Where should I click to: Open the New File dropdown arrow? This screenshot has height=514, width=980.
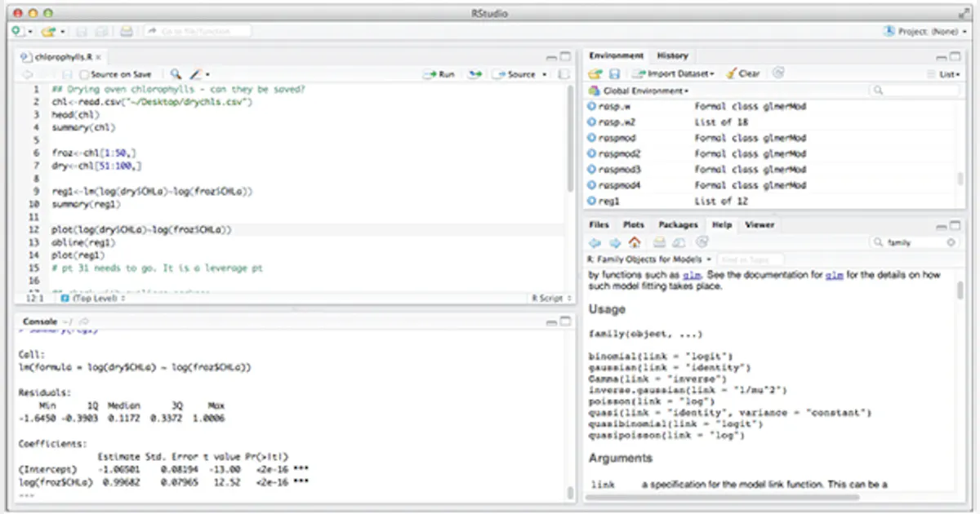[30, 31]
